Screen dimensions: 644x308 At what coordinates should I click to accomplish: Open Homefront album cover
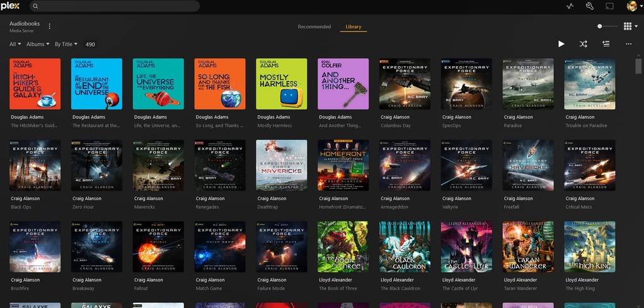[x=343, y=166]
